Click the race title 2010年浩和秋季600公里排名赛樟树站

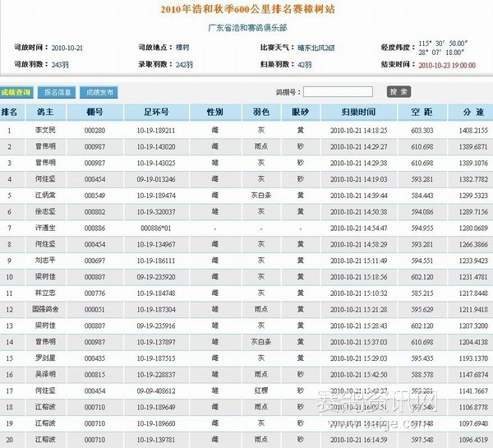click(247, 9)
